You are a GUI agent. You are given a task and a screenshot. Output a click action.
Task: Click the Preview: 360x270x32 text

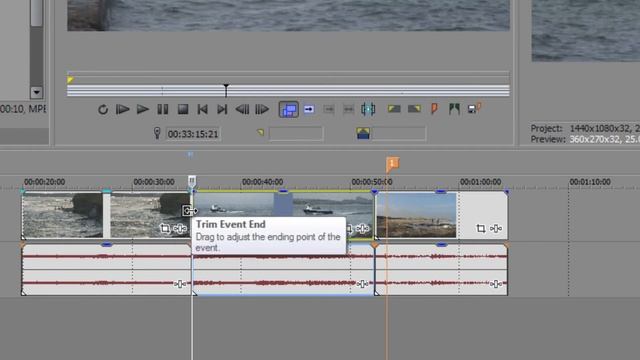(x=585, y=139)
